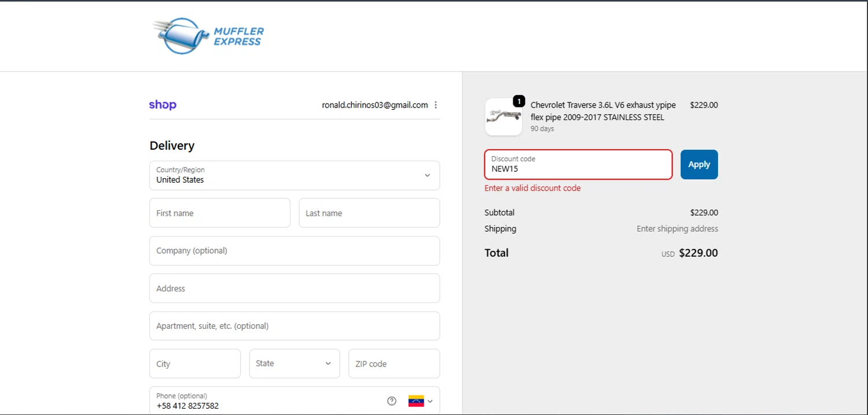Click the Apartment, suite, etc. field
Viewport: 868px width, 415px height.
point(295,326)
